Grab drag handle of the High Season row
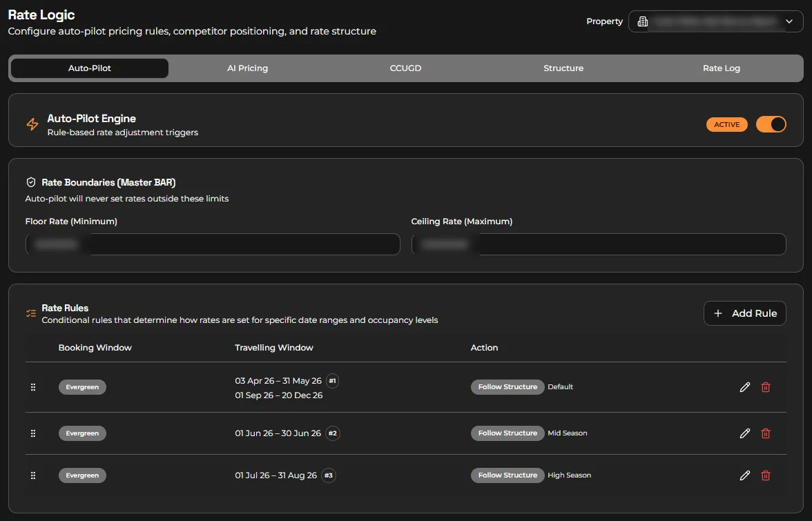Screen dimensions: 812x521 click(33, 475)
